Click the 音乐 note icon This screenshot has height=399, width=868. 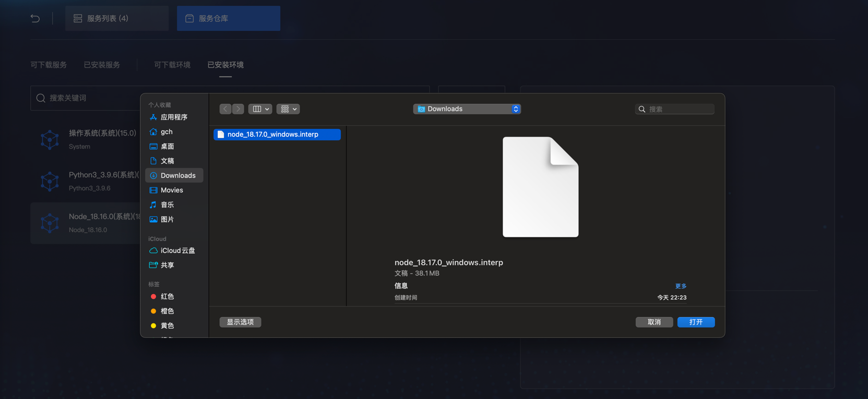pyautogui.click(x=153, y=205)
